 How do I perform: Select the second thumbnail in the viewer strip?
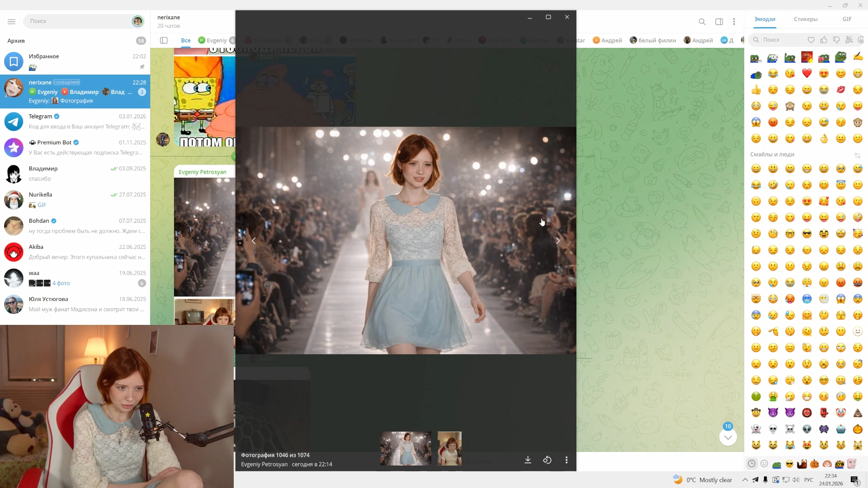(449, 448)
